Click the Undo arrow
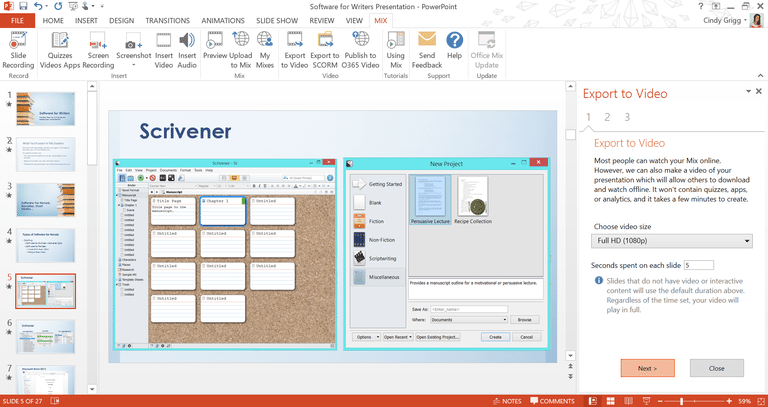 [37, 6]
